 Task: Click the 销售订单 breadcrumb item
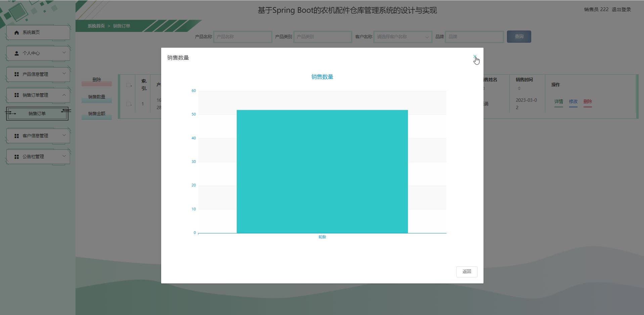click(x=122, y=26)
